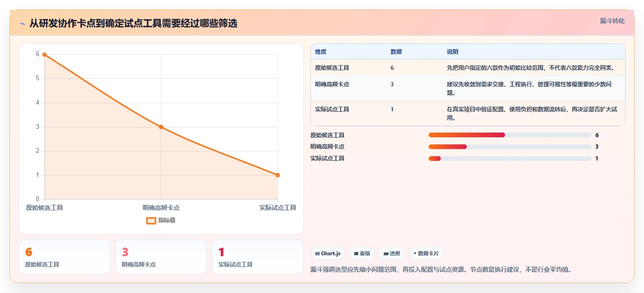Toggle the 指标值 legend swatch
Image resolution: width=644 pixels, height=293 pixels.
[151, 220]
